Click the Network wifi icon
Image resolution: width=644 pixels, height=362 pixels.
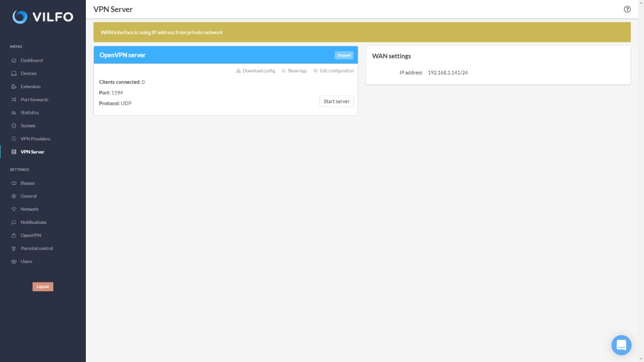coord(14,209)
